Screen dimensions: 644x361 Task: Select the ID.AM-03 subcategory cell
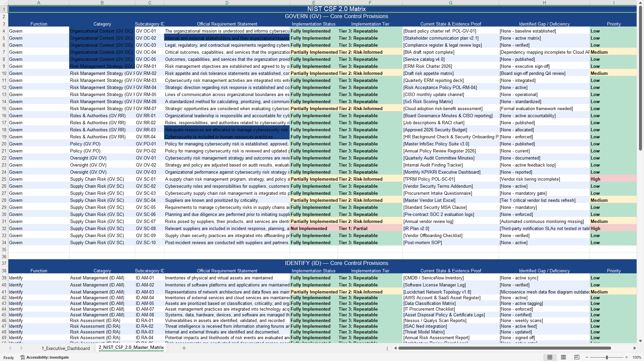point(150,292)
